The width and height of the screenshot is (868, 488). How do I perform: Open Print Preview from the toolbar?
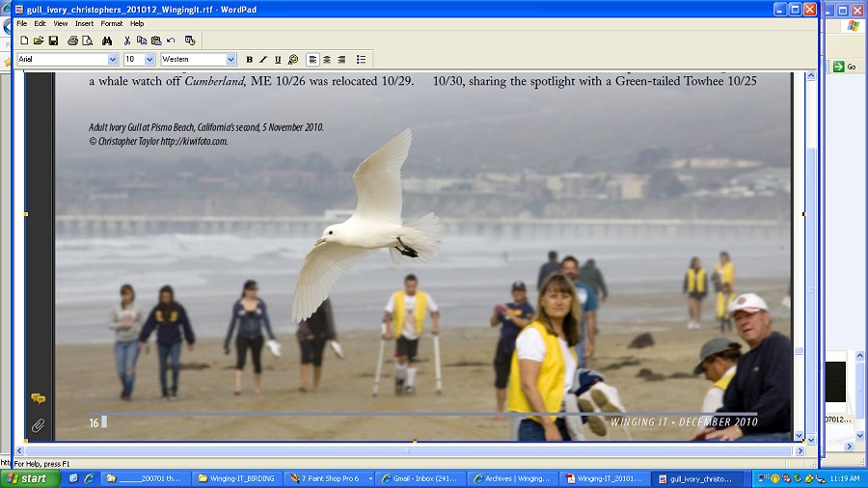[87, 41]
